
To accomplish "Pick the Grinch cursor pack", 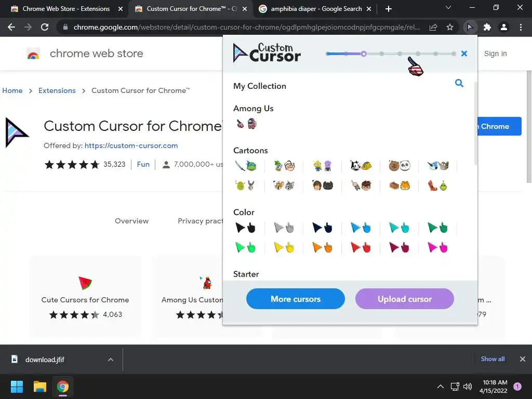I will coord(438,185).
